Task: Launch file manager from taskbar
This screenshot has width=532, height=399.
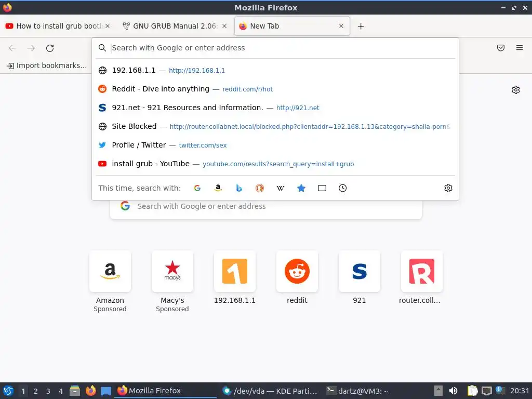Action: click(x=75, y=391)
